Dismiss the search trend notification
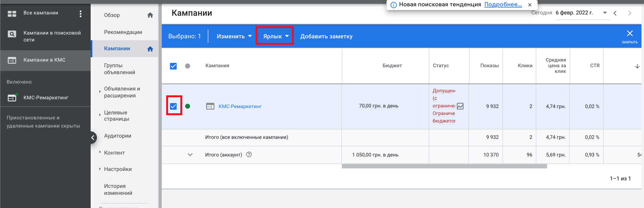Image resolution: width=644 pixels, height=208 pixels. (x=530, y=5)
